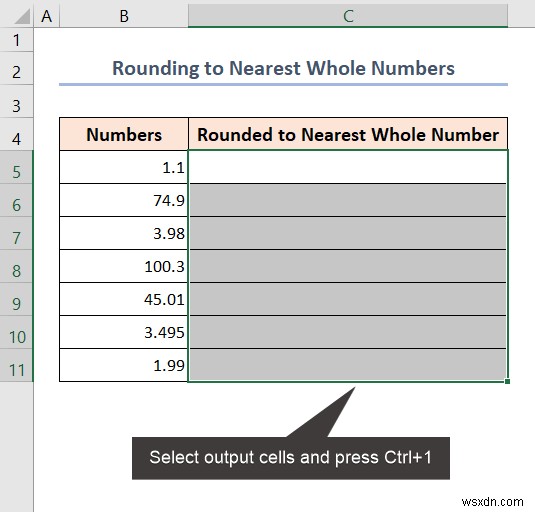Click the cell containing 1.1
Viewport: 535px width, 512px height.
pyautogui.click(x=124, y=167)
